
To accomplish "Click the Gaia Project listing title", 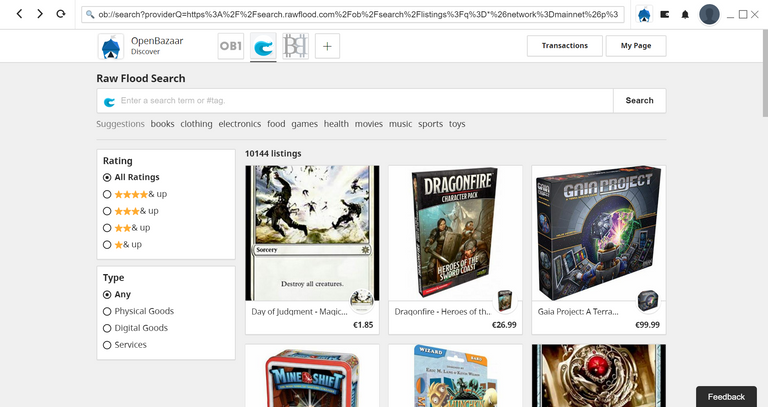I will [578, 311].
